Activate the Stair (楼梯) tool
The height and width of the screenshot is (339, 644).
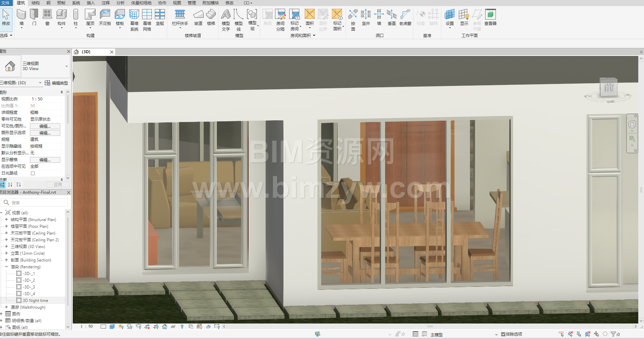(x=211, y=18)
